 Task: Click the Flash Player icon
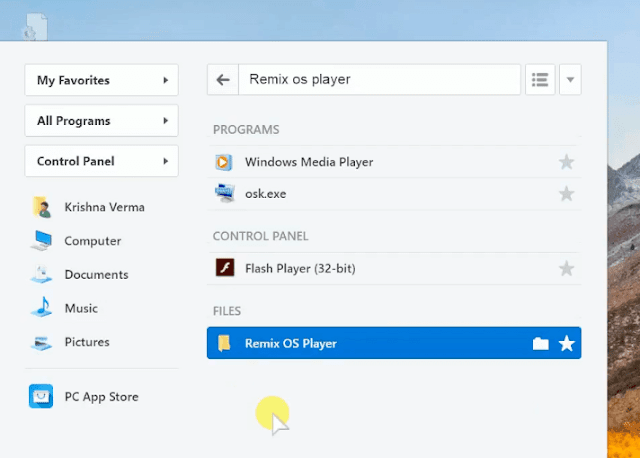(224, 268)
